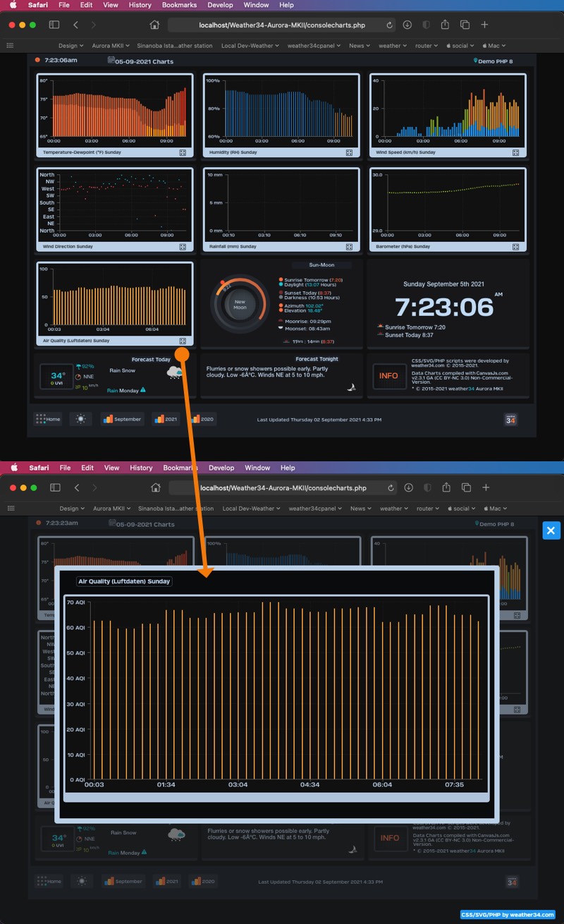This screenshot has height=924, width=564.
Task: Open the Edit menu in upper menu bar
Action: click(86, 5)
